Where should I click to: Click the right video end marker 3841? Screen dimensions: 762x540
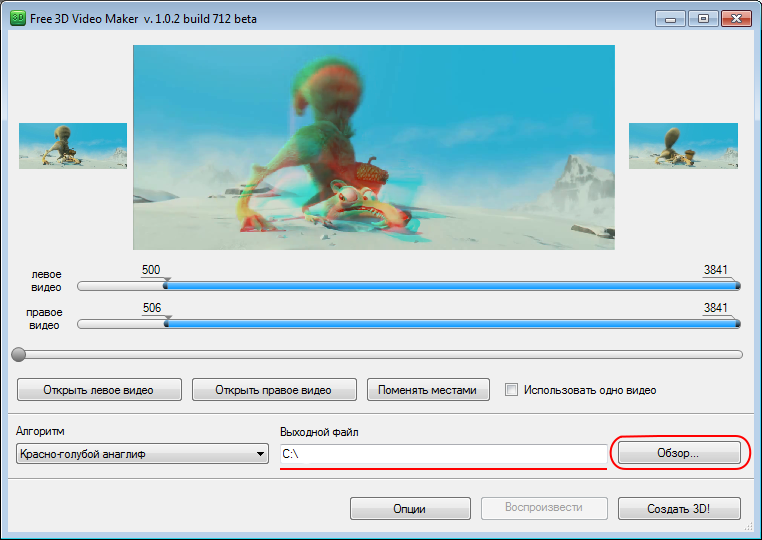737,322
